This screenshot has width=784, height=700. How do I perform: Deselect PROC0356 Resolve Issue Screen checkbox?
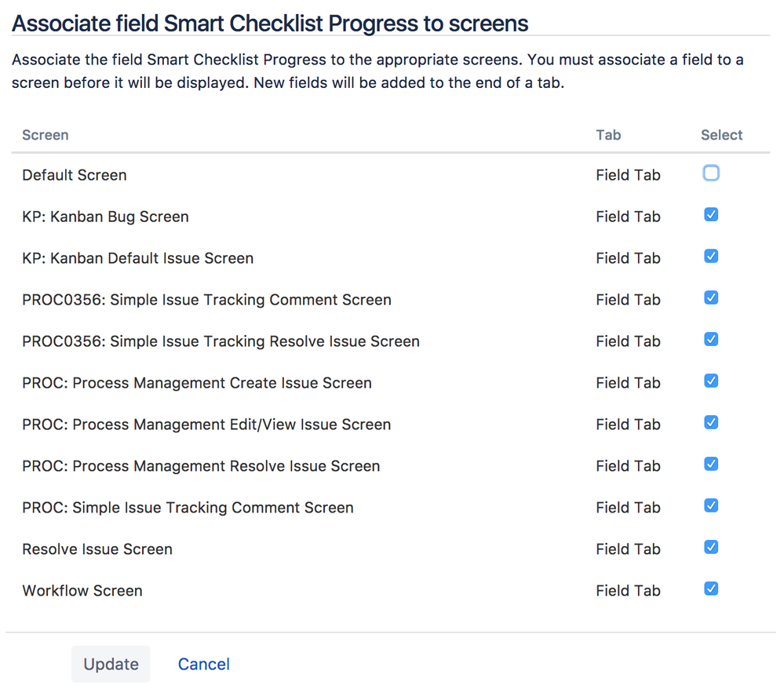[x=711, y=340]
